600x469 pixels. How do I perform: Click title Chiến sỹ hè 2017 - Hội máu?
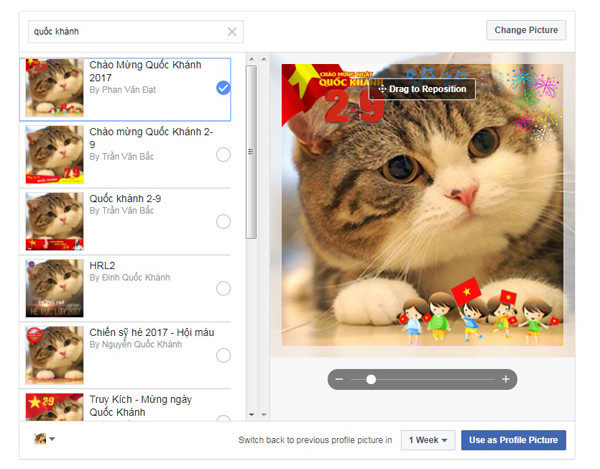point(152,332)
